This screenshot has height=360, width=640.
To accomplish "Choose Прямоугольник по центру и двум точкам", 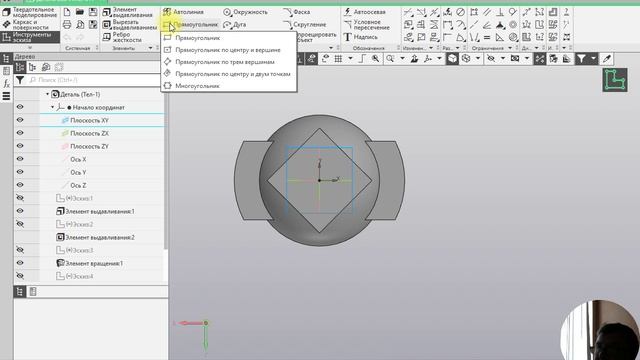I will [x=229, y=74].
